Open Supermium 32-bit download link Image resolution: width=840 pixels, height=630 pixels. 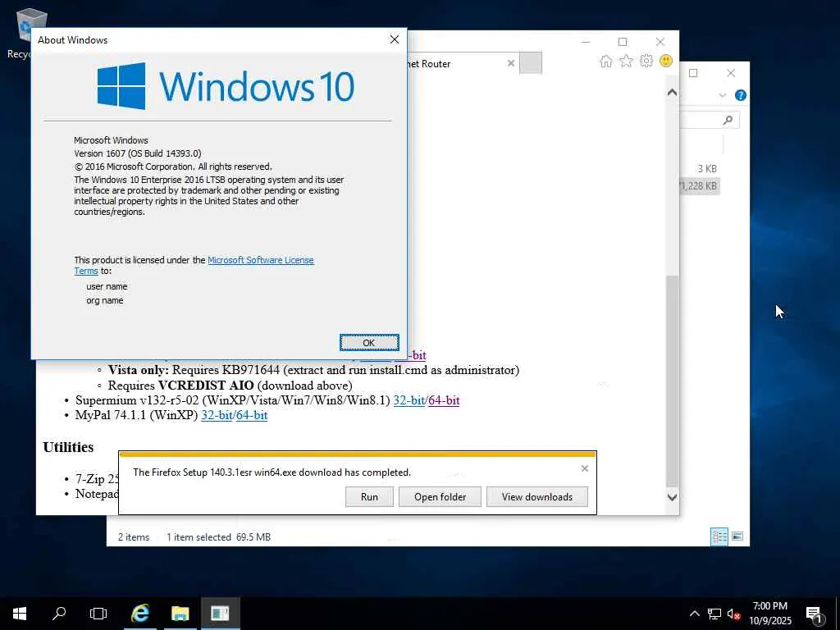pos(409,400)
